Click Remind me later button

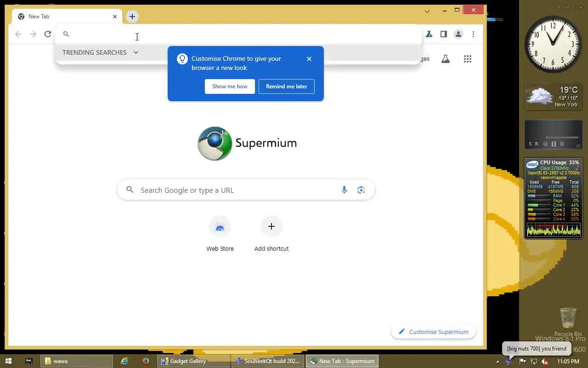[x=287, y=86]
